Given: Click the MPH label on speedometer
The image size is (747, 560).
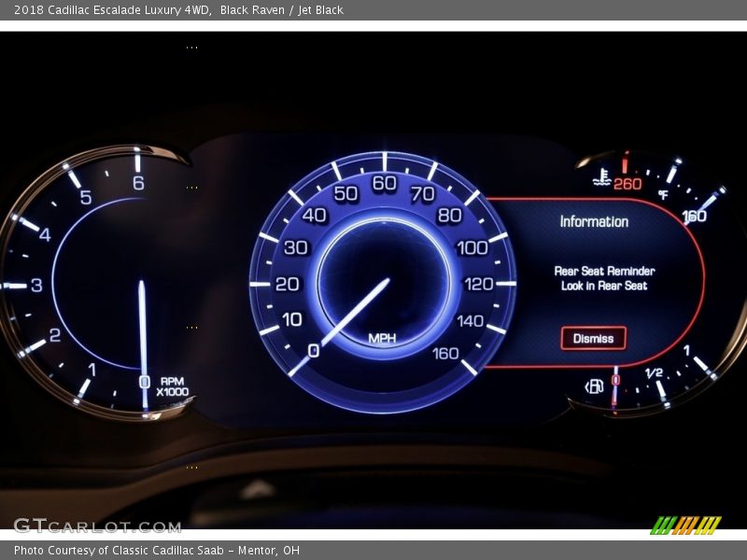Looking at the screenshot, I should (382, 339).
